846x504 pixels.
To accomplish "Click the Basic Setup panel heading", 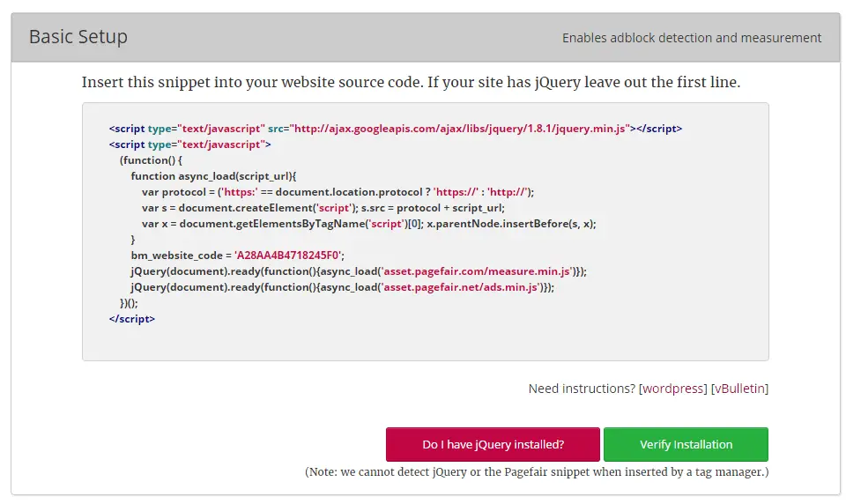I will (78, 37).
